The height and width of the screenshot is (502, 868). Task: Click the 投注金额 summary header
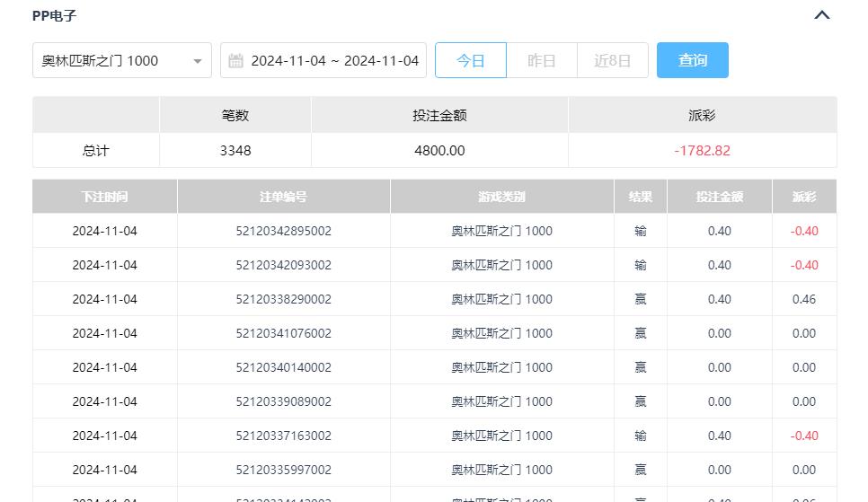[x=439, y=115]
